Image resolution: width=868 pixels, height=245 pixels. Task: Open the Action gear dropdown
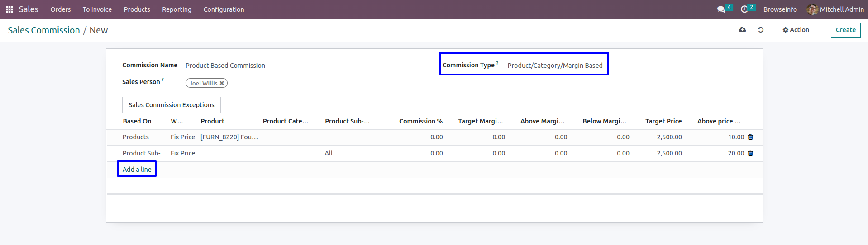click(796, 30)
